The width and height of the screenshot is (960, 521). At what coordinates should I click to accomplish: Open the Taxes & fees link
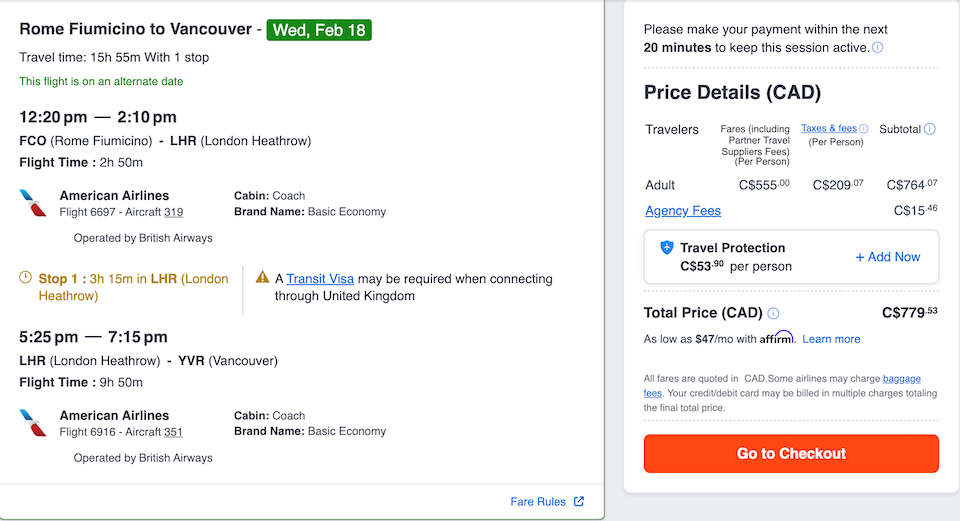pyautogui.click(x=828, y=129)
